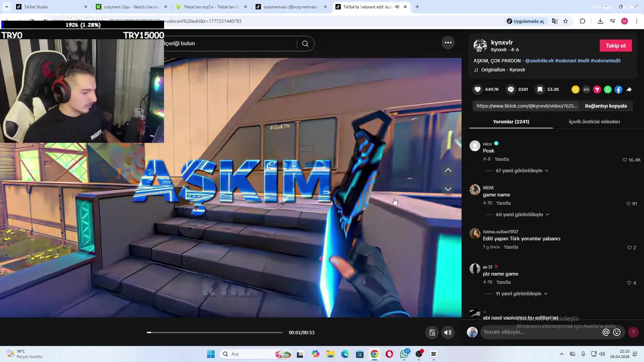This screenshot has width=644, height=362.
Task: Switch to İçerik üreticisi videoları tab
Action: pyautogui.click(x=594, y=122)
